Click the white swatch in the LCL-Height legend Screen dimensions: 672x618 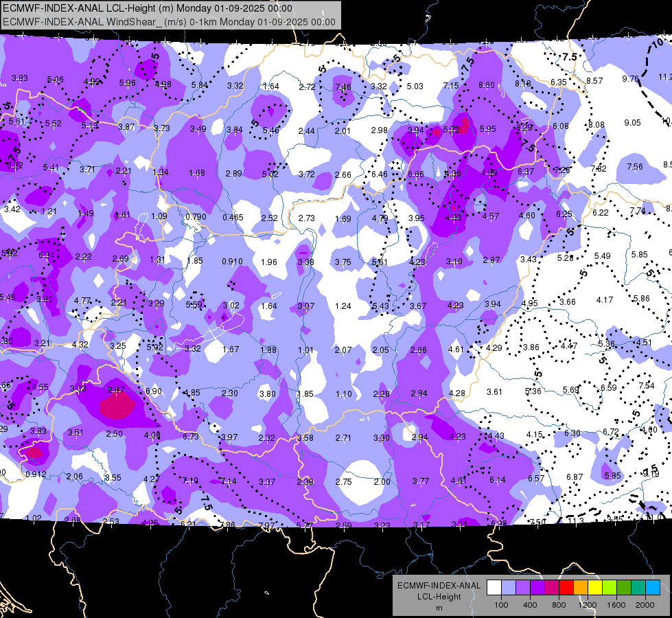(494, 588)
